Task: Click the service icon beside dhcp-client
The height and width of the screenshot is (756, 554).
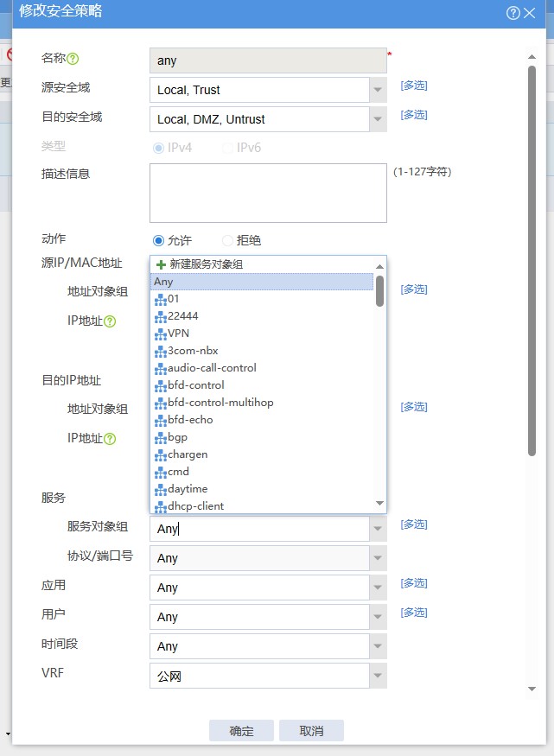Action: click(x=160, y=506)
